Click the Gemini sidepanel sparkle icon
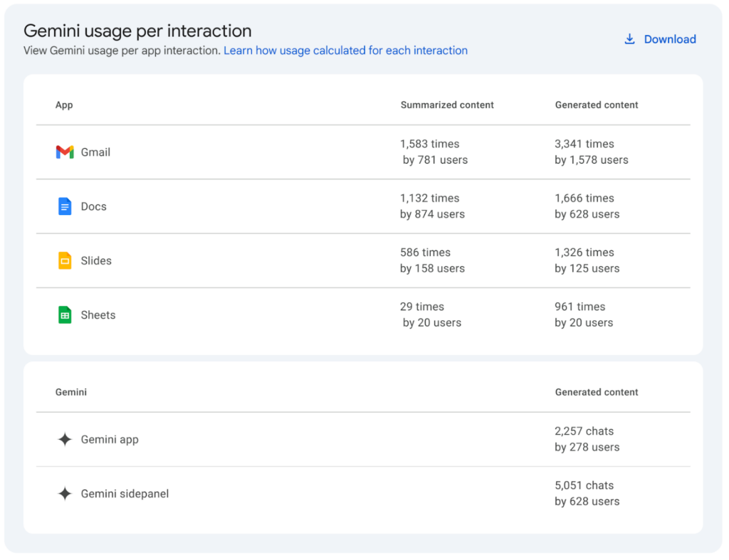Viewport: 729px width, 560px height. click(64, 493)
